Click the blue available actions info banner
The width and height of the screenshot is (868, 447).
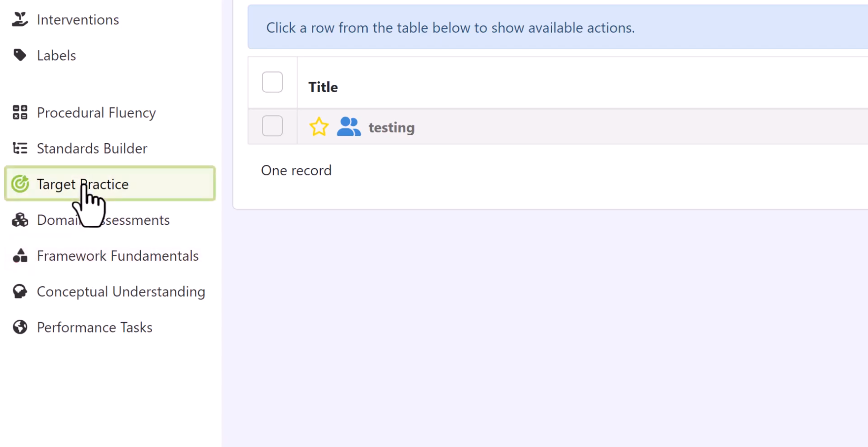pos(558,27)
